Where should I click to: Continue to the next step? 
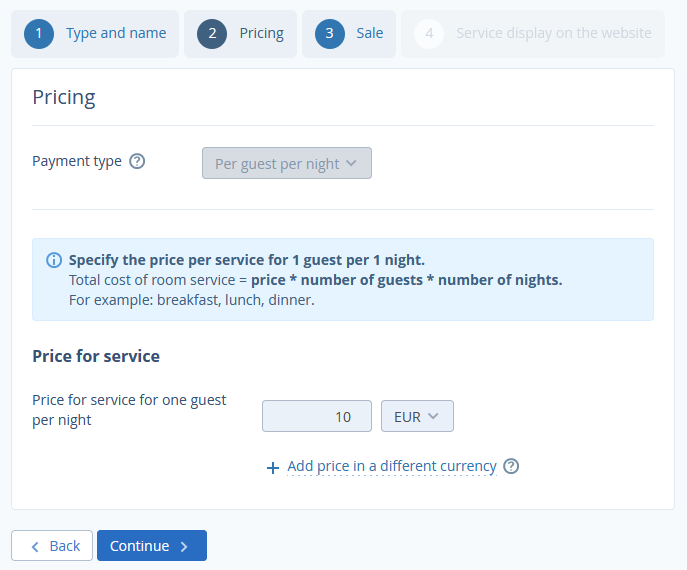(x=152, y=545)
